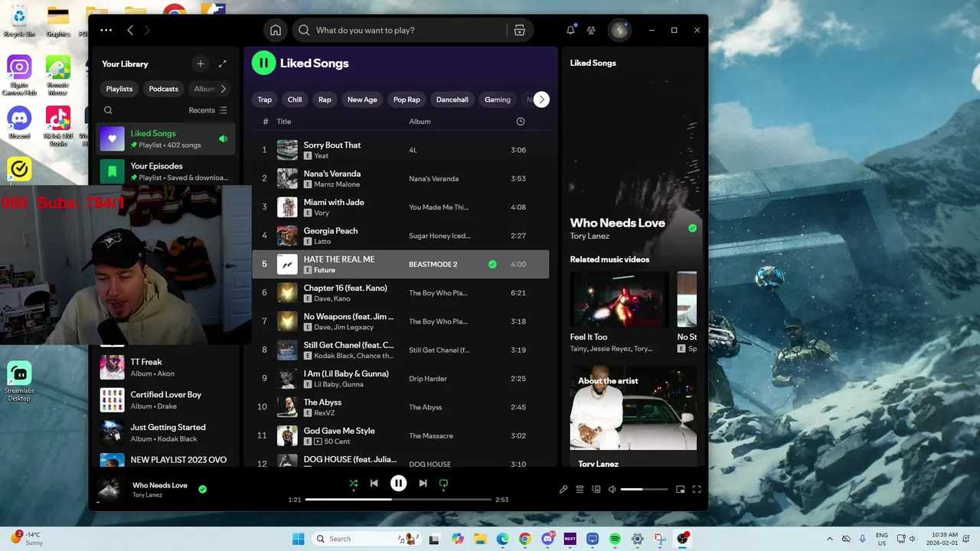980x551 pixels.
Task: Filter the library by Playlists
Action: tap(119, 89)
